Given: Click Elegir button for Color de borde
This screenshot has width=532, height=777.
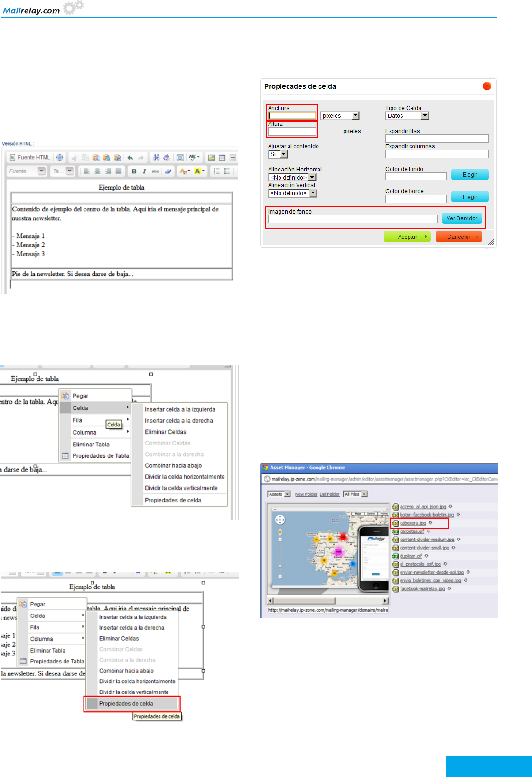Looking at the screenshot, I should click(470, 197).
